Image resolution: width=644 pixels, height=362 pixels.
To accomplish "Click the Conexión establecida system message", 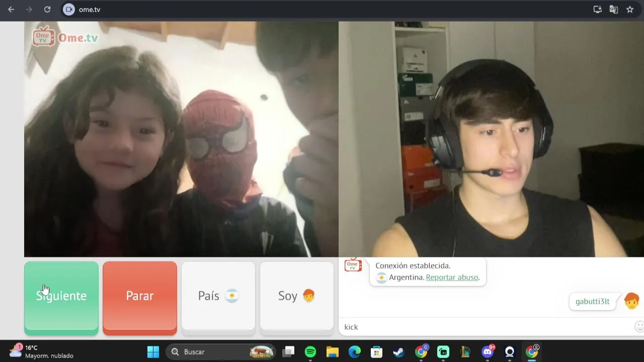I will (428, 271).
